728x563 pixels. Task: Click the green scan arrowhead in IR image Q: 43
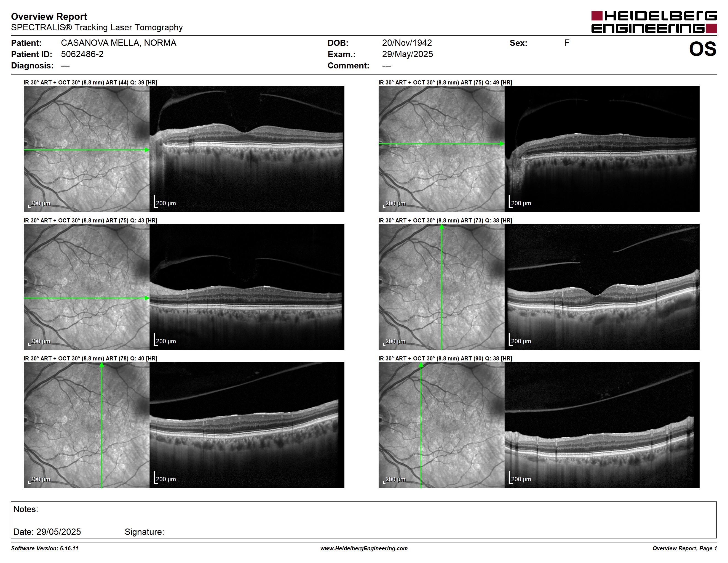tap(147, 298)
